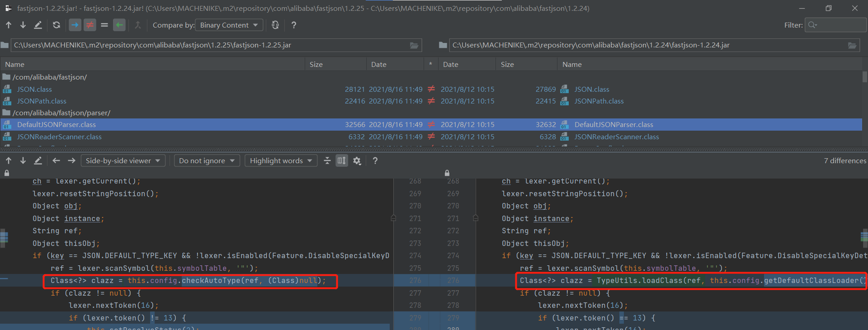
Task: Click left JSON.class size value 28121
Action: tap(355, 89)
